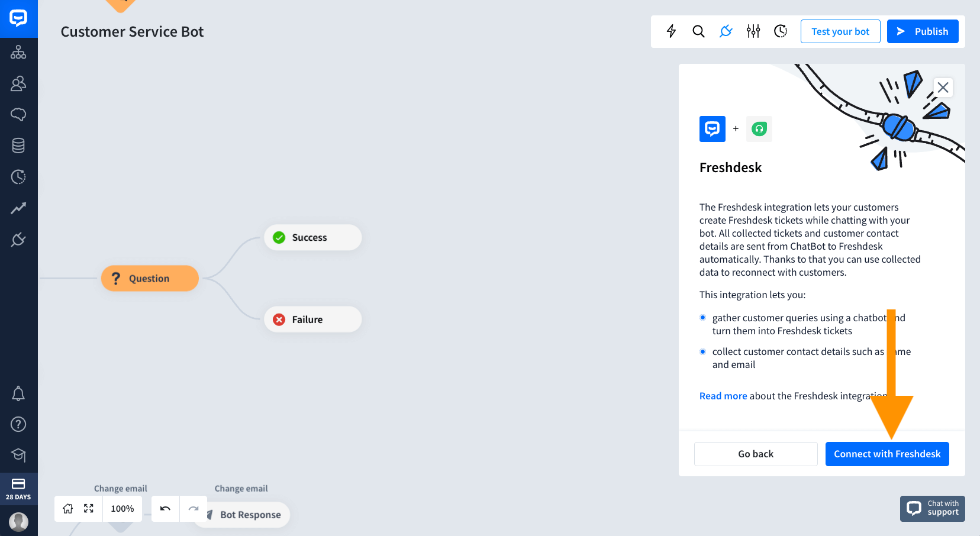Open the Chats speech-bubble icon
This screenshot has width=980, height=536.
[18, 114]
